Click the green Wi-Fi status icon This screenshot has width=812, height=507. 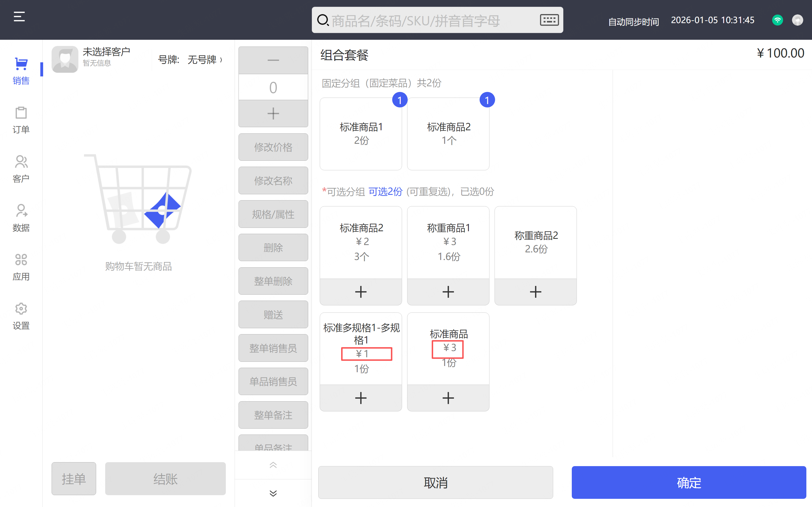tap(777, 20)
